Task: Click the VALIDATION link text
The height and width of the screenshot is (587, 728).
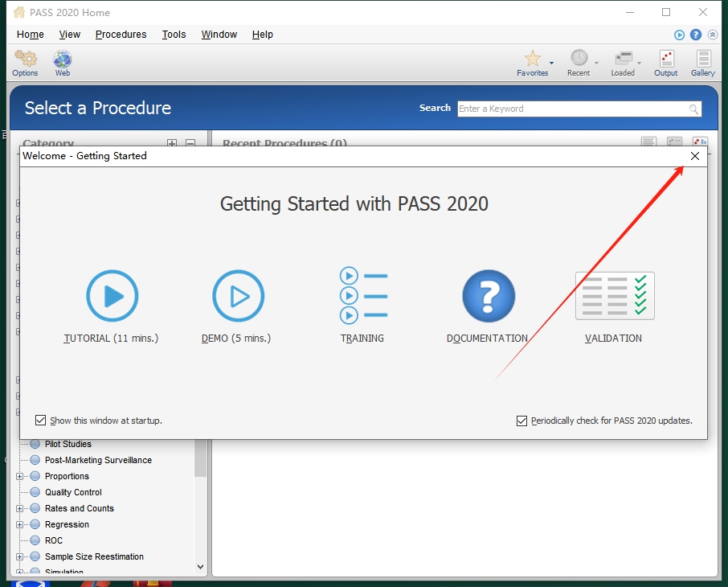Action: 613,339
